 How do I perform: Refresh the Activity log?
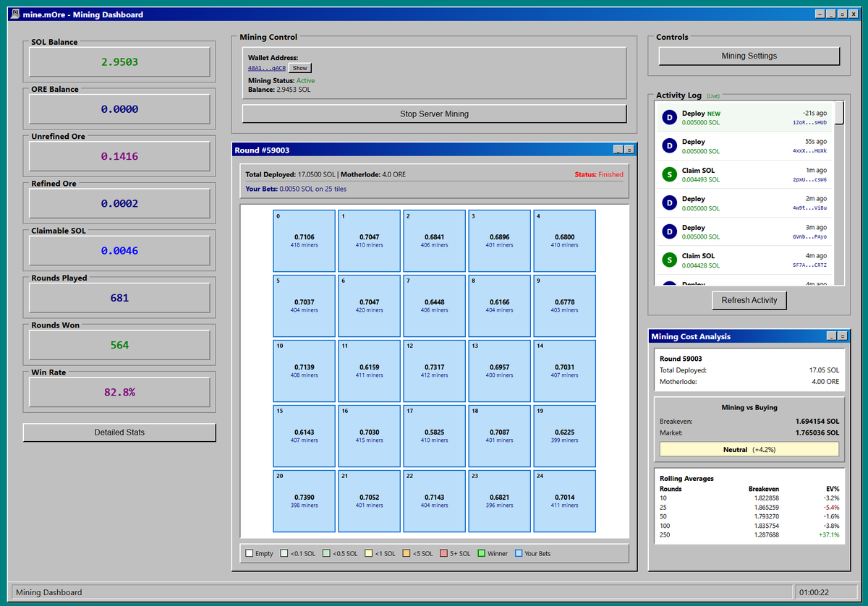749,300
